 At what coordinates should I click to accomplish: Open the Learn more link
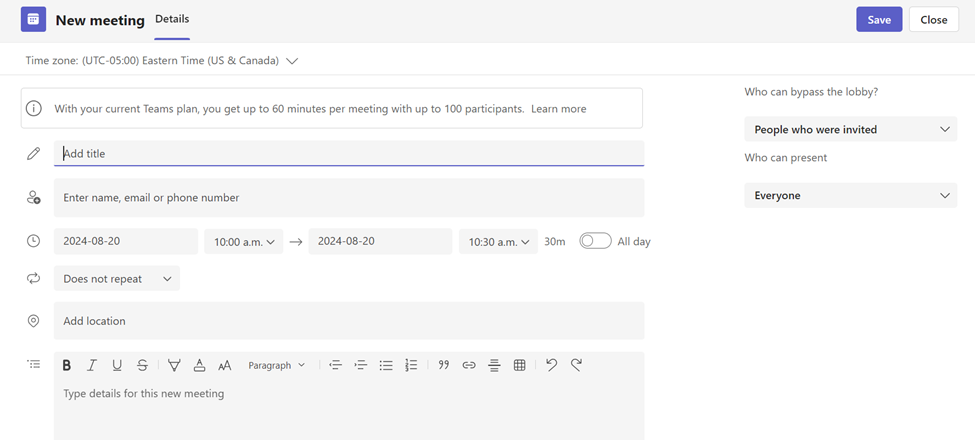coord(558,109)
